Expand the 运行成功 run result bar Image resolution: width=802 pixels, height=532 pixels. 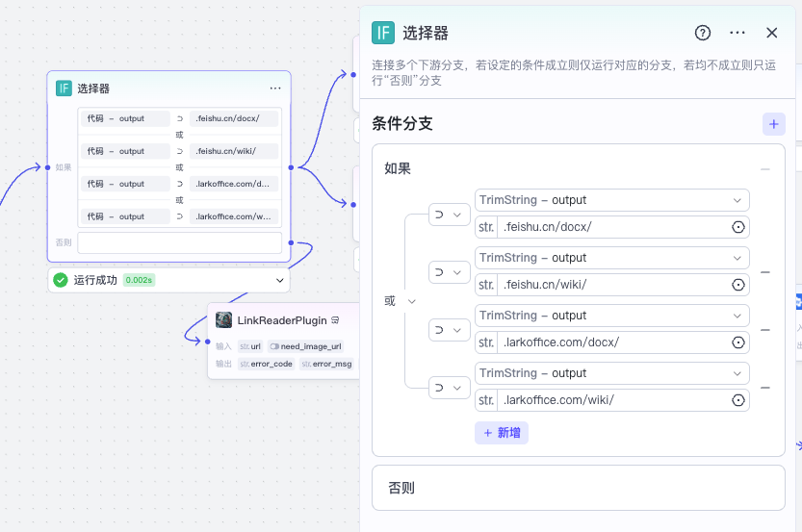coord(280,280)
